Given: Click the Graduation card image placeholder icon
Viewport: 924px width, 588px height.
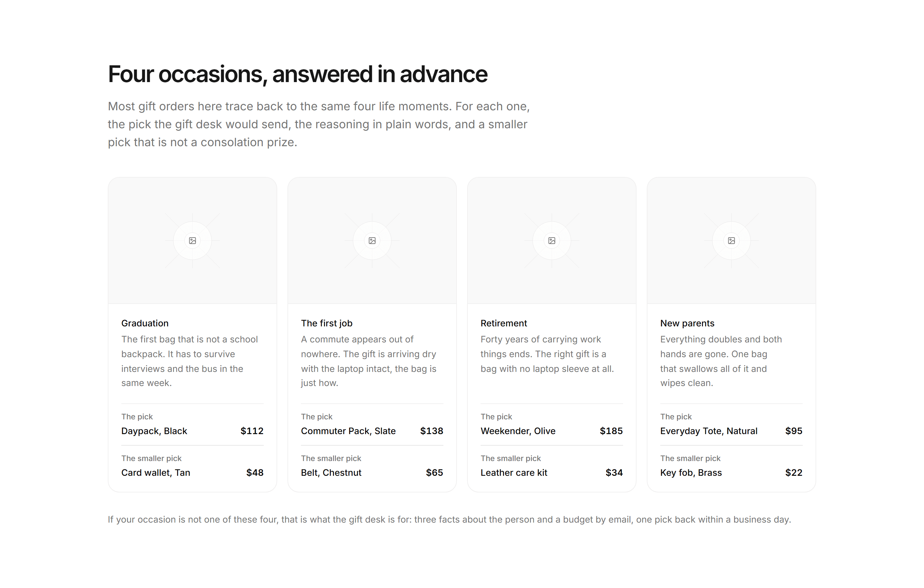Looking at the screenshot, I should point(192,240).
